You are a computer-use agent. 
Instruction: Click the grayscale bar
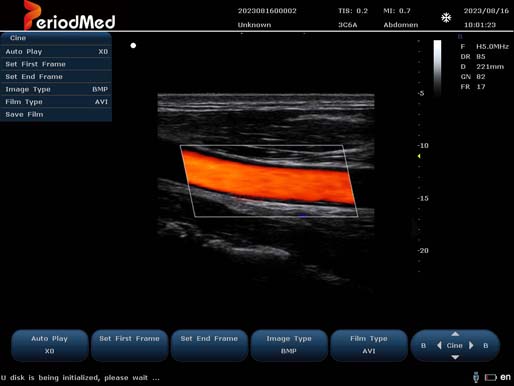[x=437, y=68]
